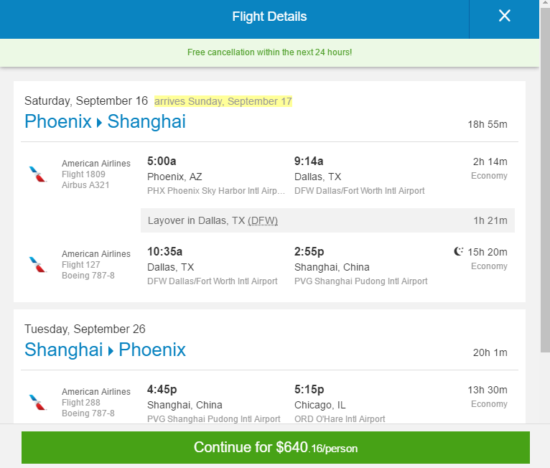Click the truncated PHX Phoenix Sky Harbor airport name
Viewport: 550px width, 468px height.
tap(216, 191)
